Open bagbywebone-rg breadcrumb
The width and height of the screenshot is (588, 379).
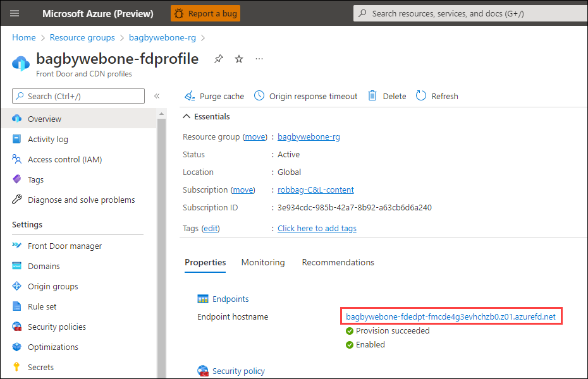[162, 37]
